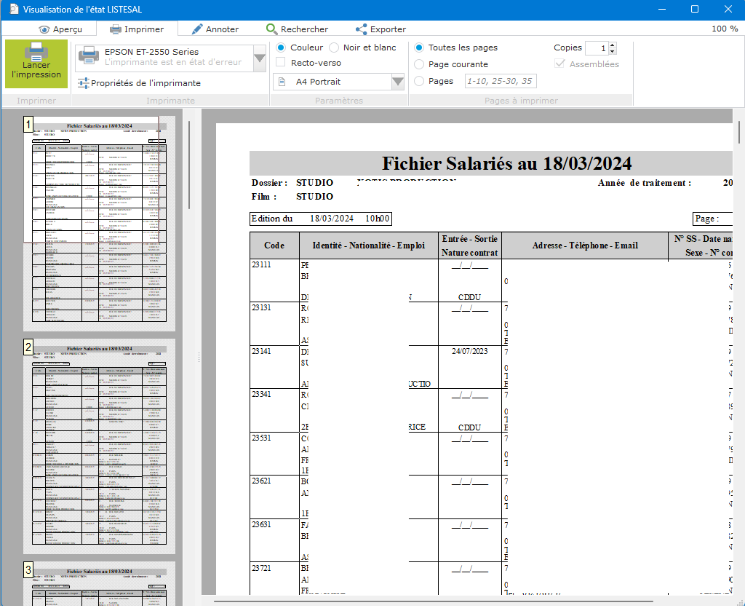Increase the Copies count with stepper
The width and height of the screenshot is (746, 606).
[x=612, y=44]
